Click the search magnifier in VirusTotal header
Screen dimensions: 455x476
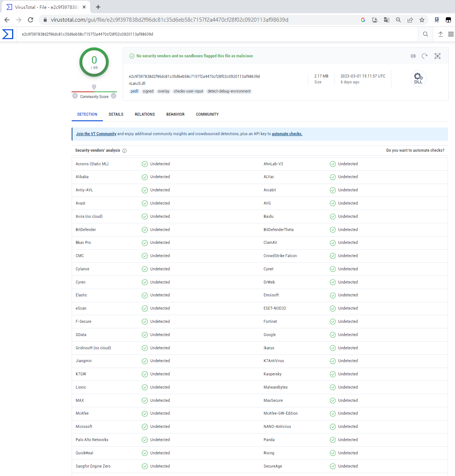[x=425, y=34]
